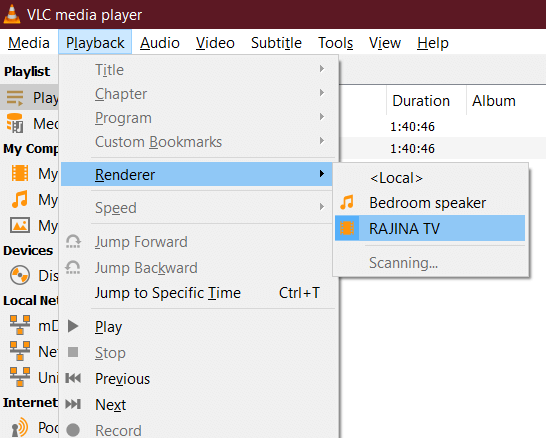Expand the Program submenu arrow
This screenshot has height=438, width=546.
point(322,117)
